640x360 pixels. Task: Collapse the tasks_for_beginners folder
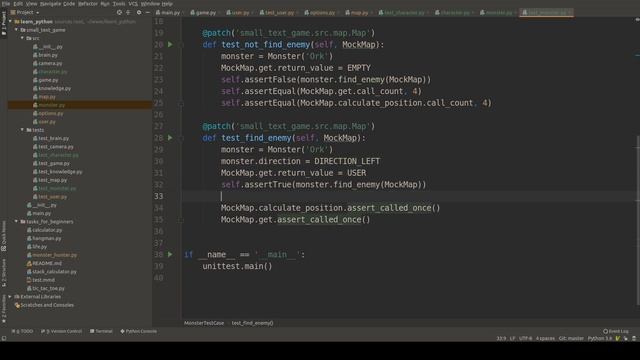click(x=16, y=222)
